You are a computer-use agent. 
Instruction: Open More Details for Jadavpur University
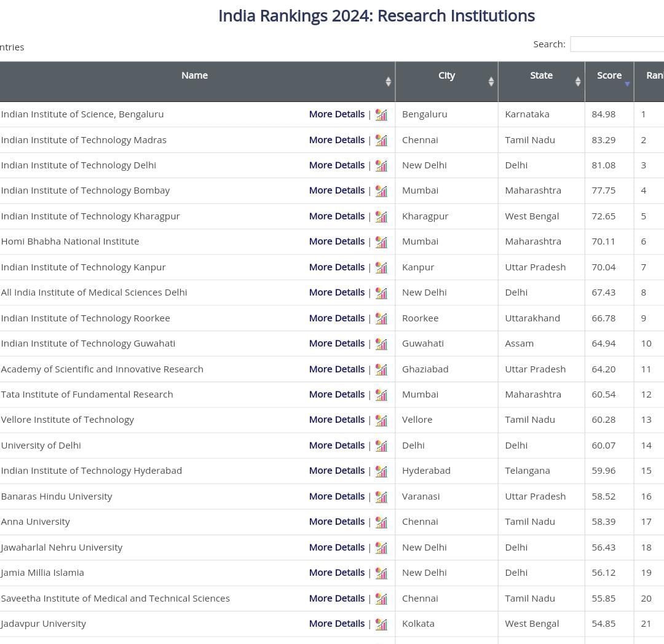coord(337,624)
